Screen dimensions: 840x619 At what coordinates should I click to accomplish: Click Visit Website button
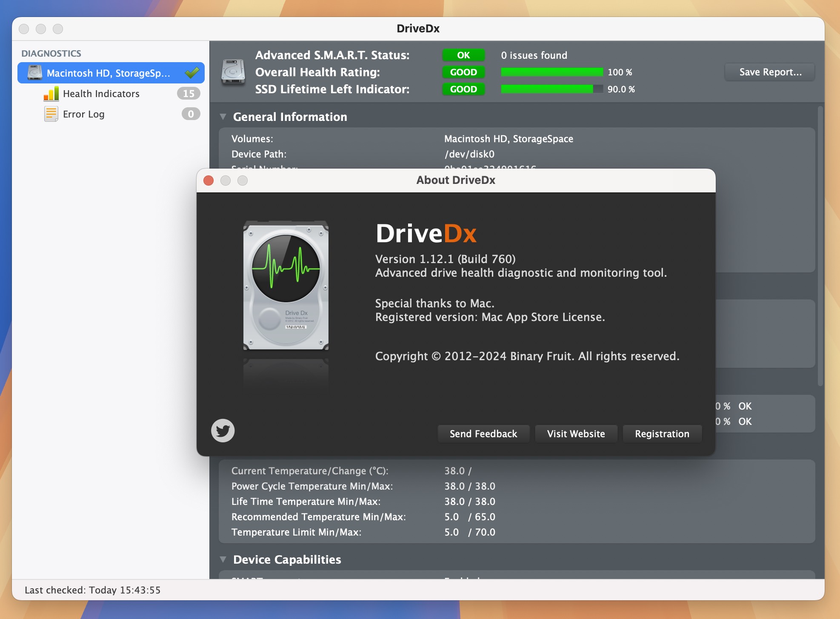[x=576, y=433]
